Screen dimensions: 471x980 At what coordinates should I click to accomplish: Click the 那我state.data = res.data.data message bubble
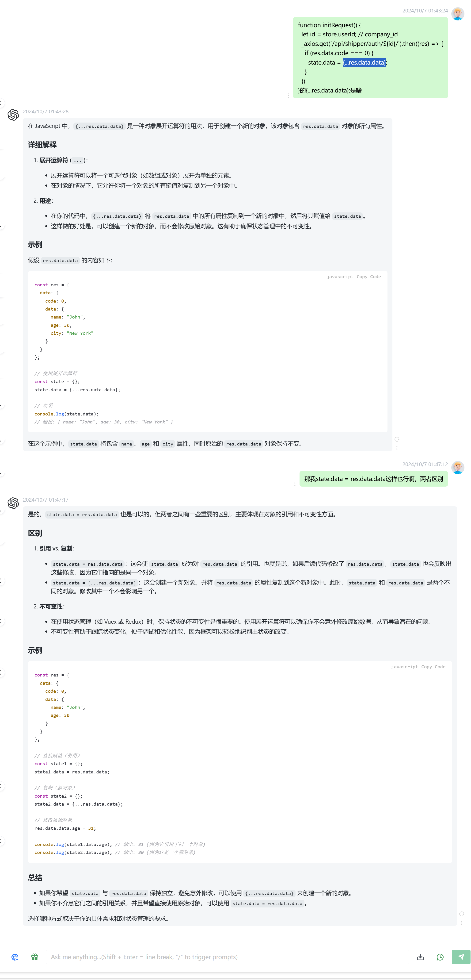(x=374, y=479)
